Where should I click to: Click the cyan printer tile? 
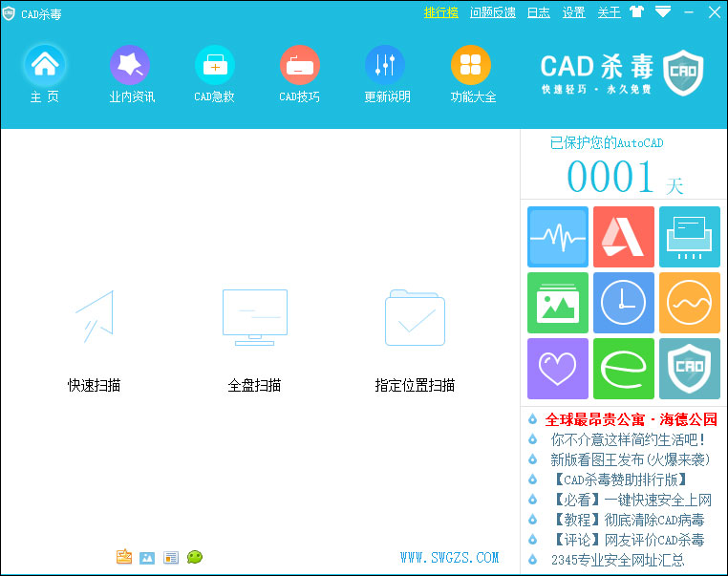pos(690,237)
